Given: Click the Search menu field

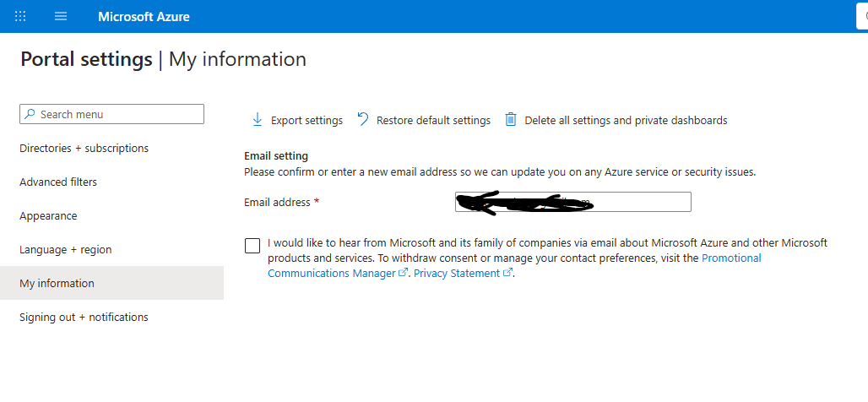Looking at the screenshot, I should (x=111, y=114).
